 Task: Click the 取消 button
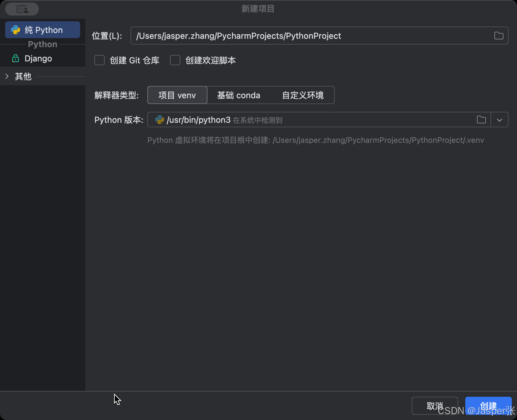435,405
